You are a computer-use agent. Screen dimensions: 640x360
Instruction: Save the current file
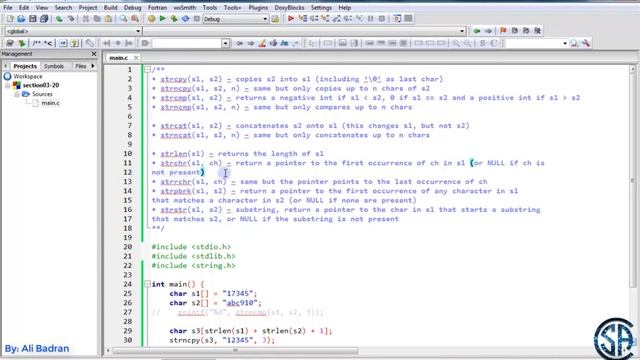point(33,19)
